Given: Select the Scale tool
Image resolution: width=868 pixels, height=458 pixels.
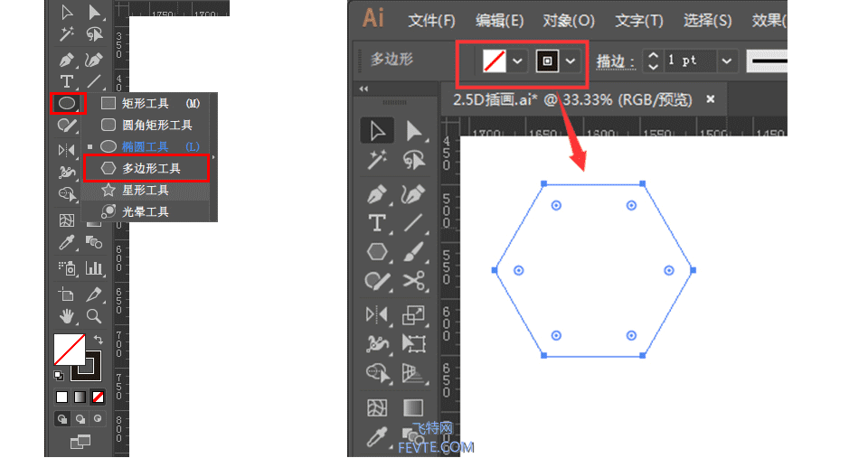Looking at the screenshot, I should click(413, 315).
